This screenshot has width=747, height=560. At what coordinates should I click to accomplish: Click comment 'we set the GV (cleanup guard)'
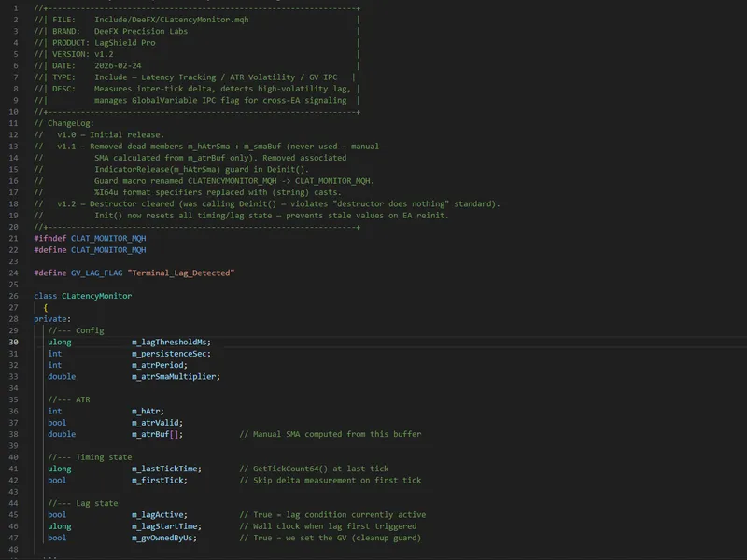click(x=354, y=538)
